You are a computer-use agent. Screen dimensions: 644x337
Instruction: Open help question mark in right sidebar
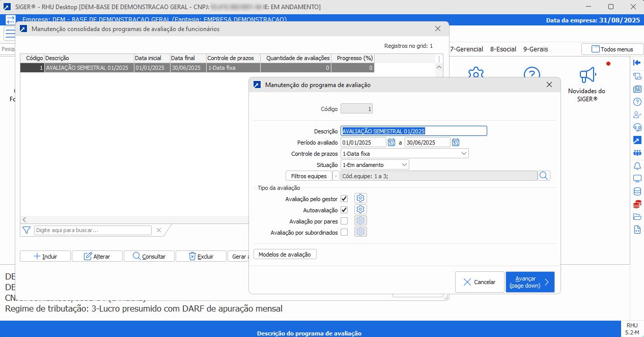(637, 102)
